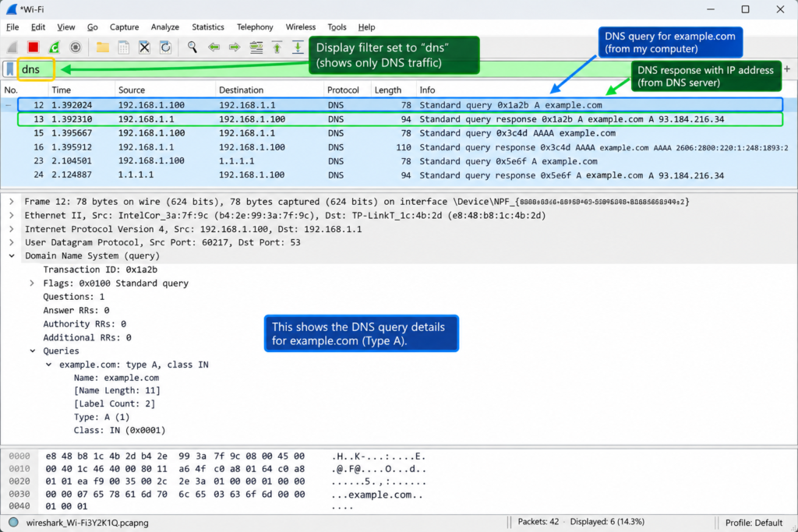The width and height of the screenshot is (798, 532).
Task: Click Go to specified packet icon
Action: click(x=256, y=48)
